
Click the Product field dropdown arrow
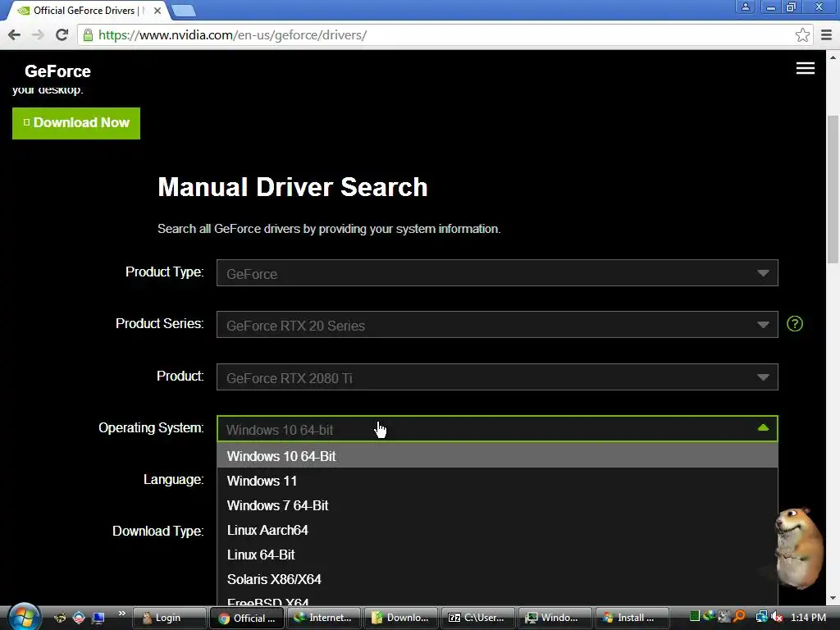click(x=763, y=377)
